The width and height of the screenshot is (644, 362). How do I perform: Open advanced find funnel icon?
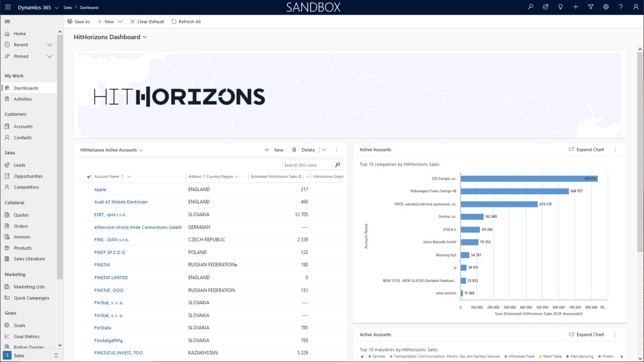click(x=591, y=7)
